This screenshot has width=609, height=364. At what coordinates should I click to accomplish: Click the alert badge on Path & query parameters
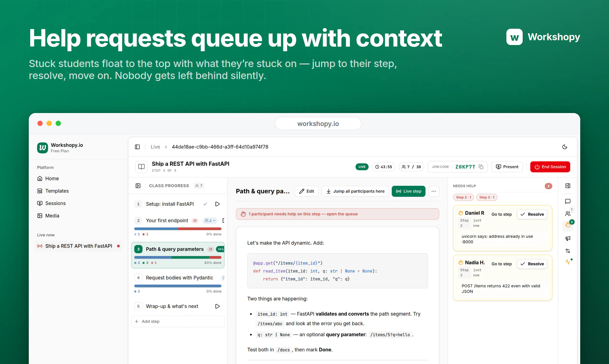point(211,249)
